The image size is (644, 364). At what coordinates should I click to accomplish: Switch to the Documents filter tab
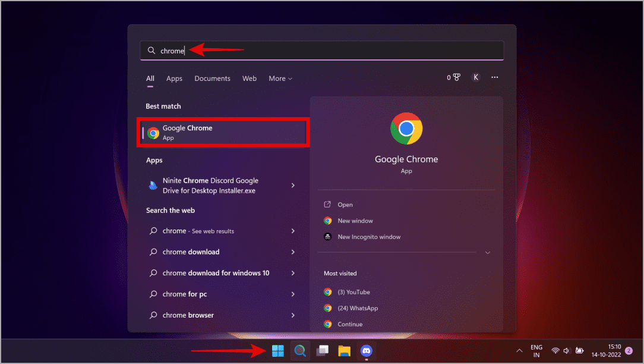212,78
